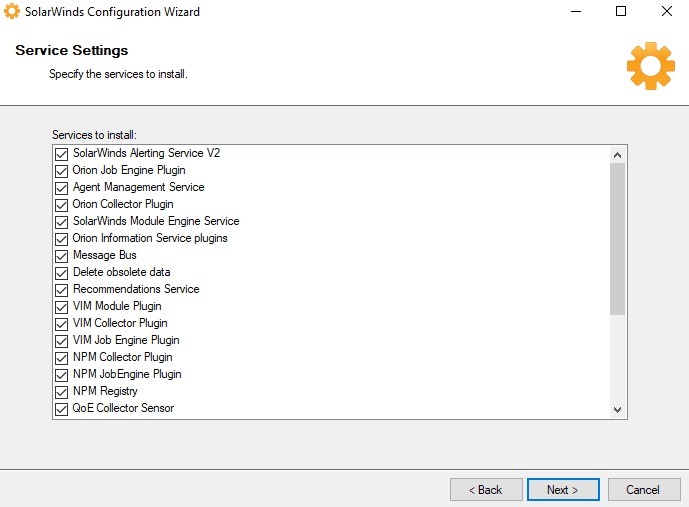Toggle Orion Job Engine Plugin checkbox

(61, 171)
